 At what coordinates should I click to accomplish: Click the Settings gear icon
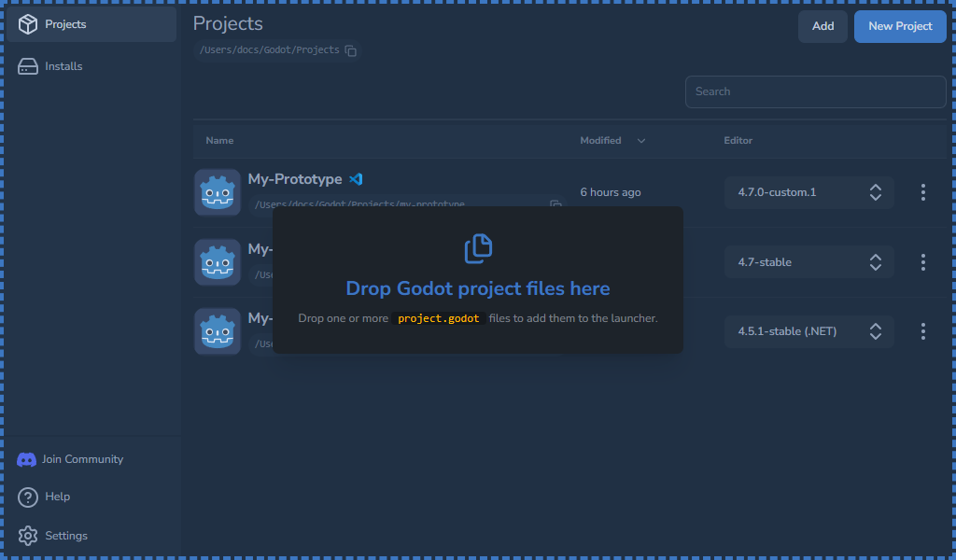click(x=27, y=536)
